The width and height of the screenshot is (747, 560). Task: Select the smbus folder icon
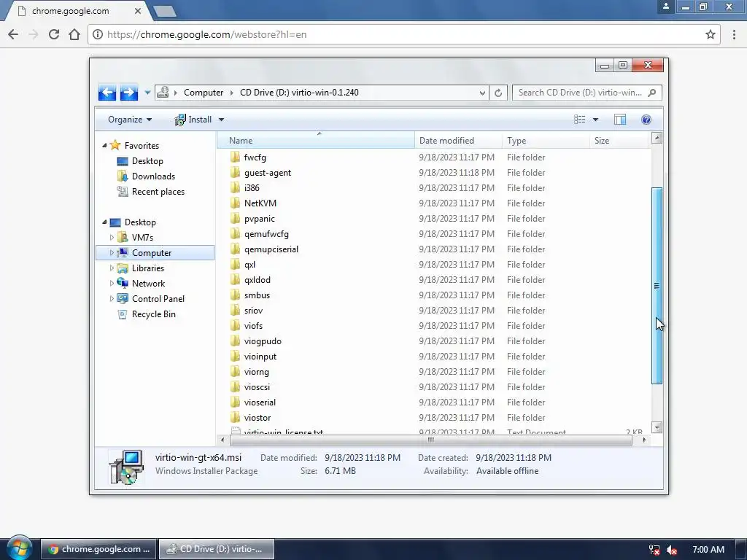[235, 295]
